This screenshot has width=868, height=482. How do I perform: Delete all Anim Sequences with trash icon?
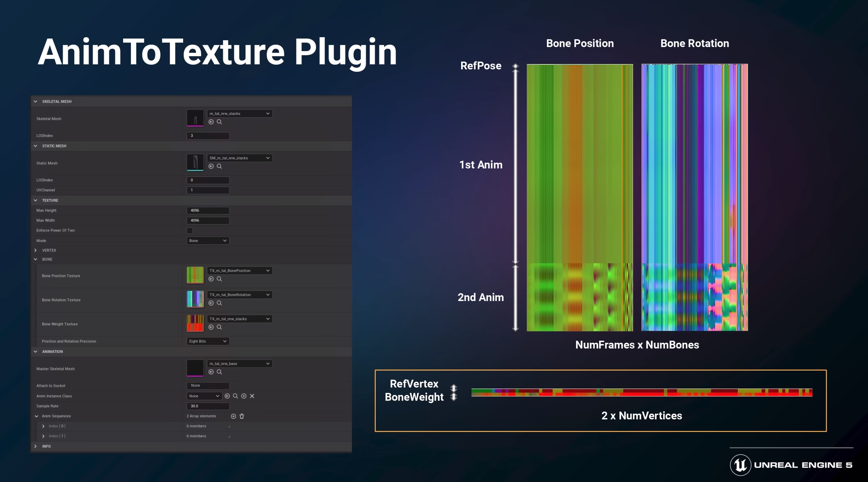[x=242, y=416]
